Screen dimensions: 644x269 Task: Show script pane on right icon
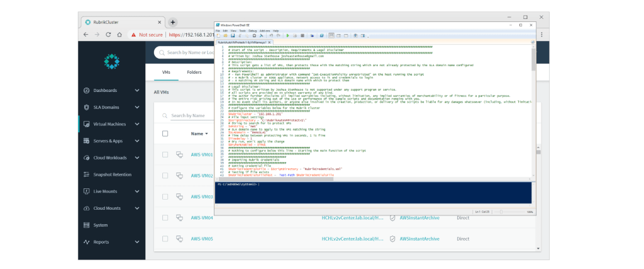click(x=339, y=36)
